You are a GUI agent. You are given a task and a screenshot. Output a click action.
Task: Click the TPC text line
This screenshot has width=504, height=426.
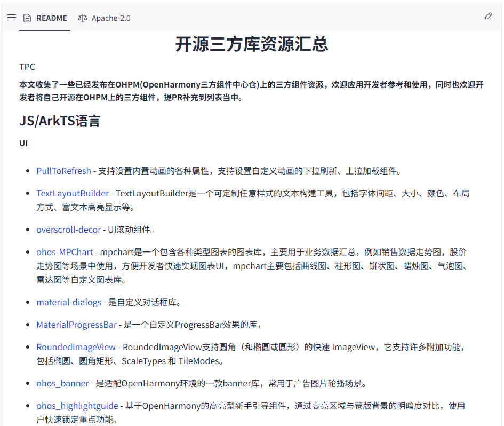[27, 67]
